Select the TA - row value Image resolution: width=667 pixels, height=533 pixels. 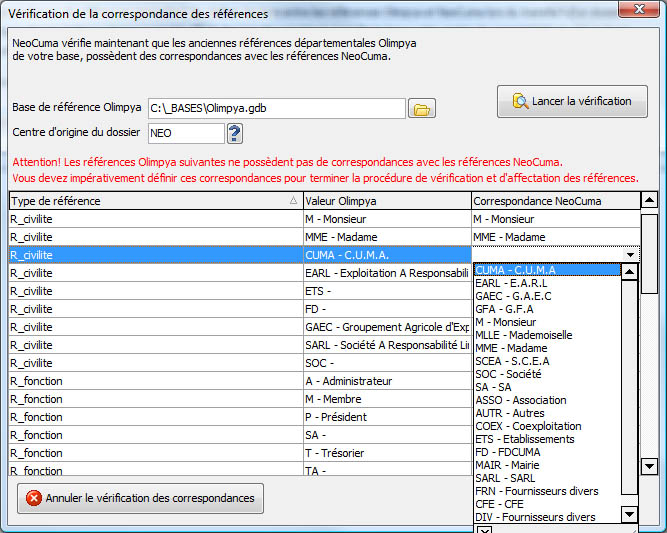point(387,470)
